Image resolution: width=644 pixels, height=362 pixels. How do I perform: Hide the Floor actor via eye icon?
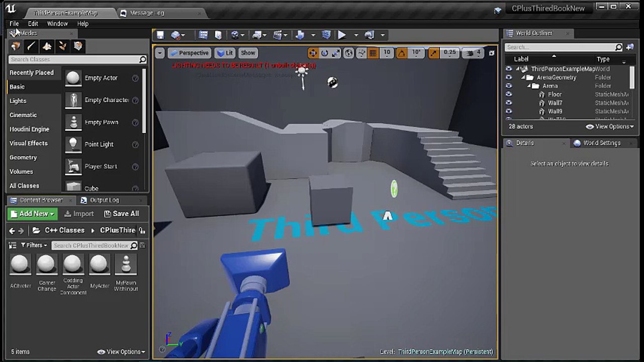point(509,95)
